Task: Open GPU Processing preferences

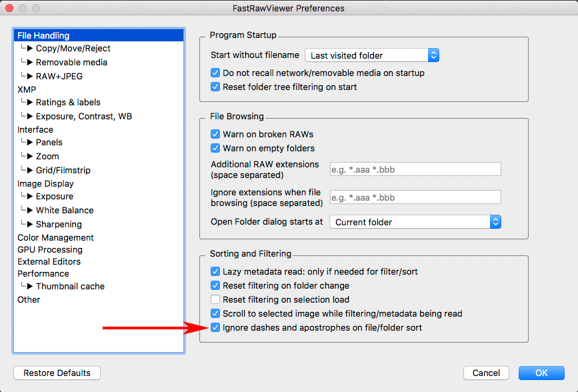Action: click(51, 249)
